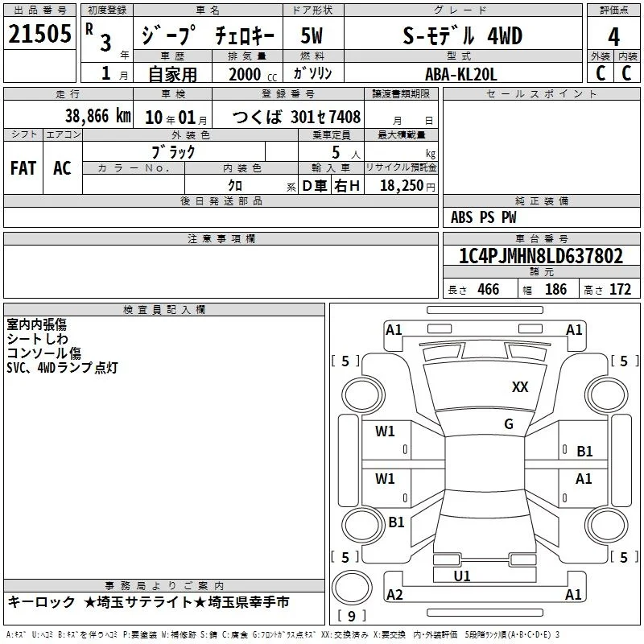Click the interior color value クロ

(235, 185)
